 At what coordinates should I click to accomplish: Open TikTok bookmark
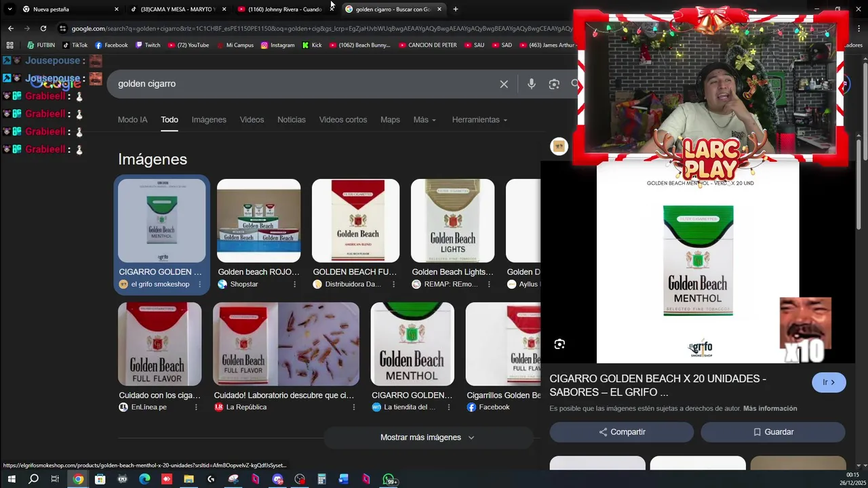pyautogui.click(x=75, y=45)
